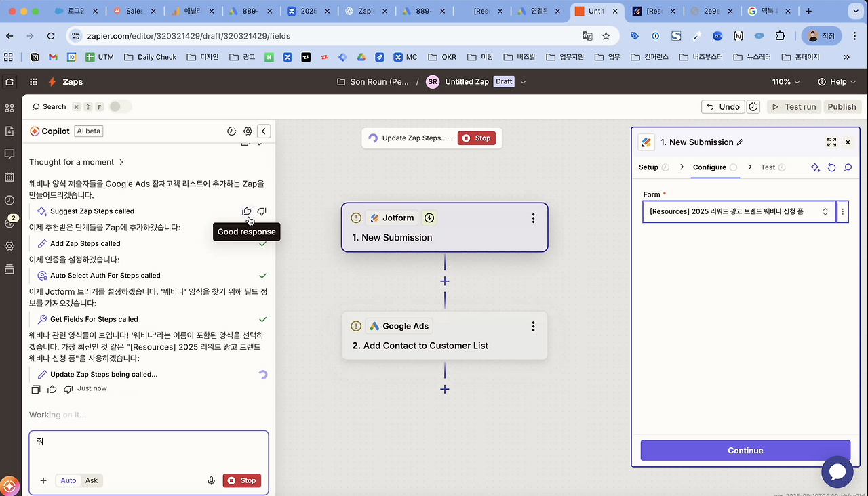This screenshot has height=496, width=868.
Task: Click the AI sparkle icon in step panel
Action: 815,167
